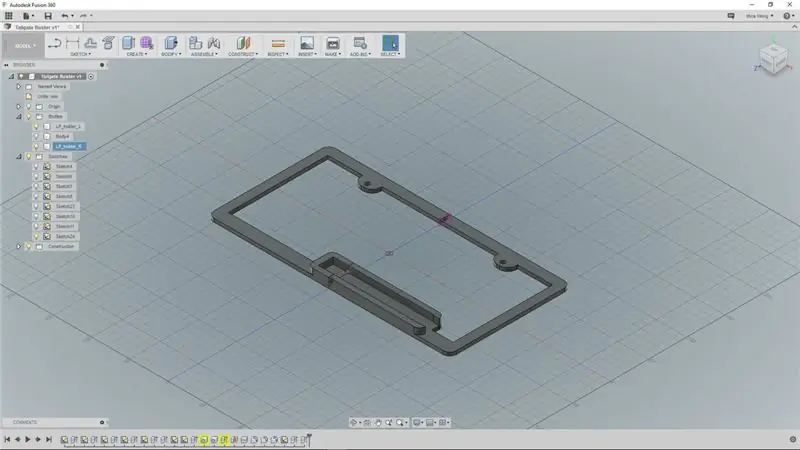Open the CREATE menu
Viewport: 800px width, 450px height.
[x=136, y=54]
